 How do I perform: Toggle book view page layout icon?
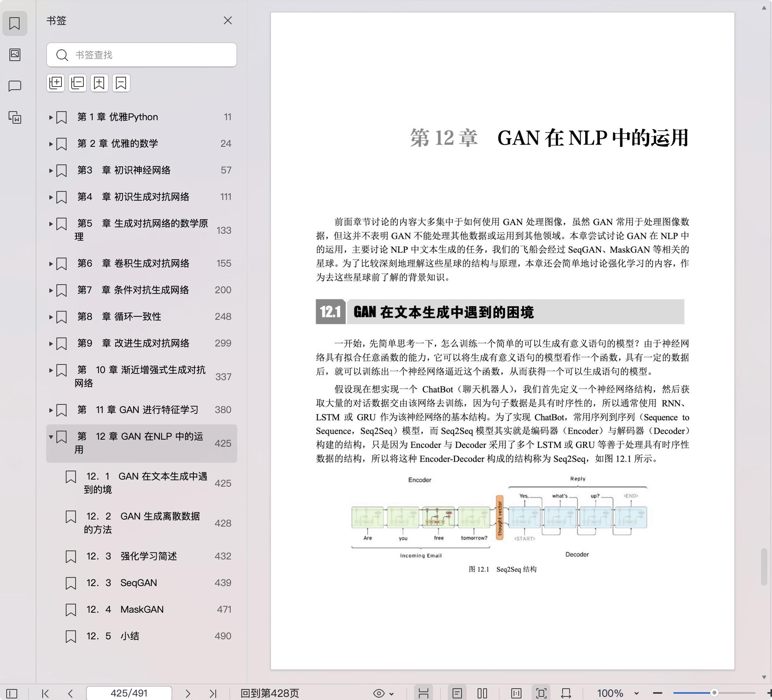click(x=516, y=693)
